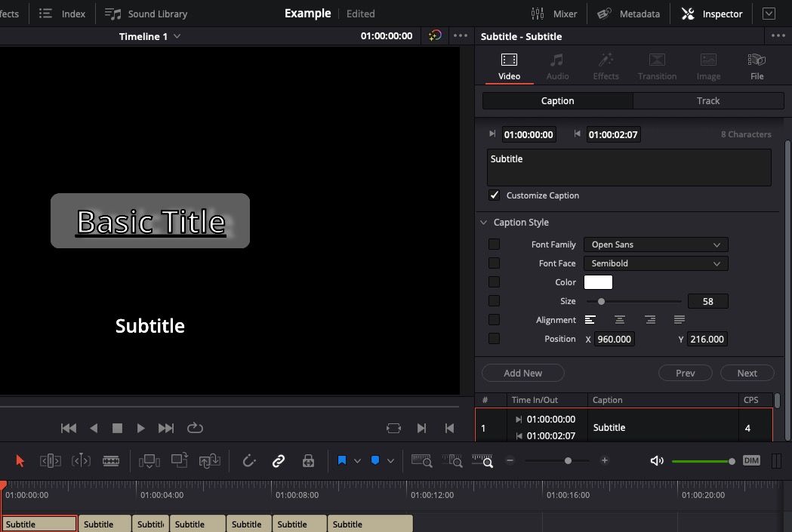
Task: Enable snapping with the magnet icon
Action: pos(249,460)
